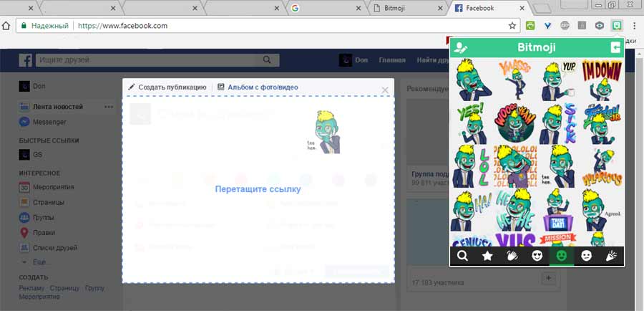Close the create post dialog
Image resolution: width=644 pixels, height=311 pixels.
385,90
